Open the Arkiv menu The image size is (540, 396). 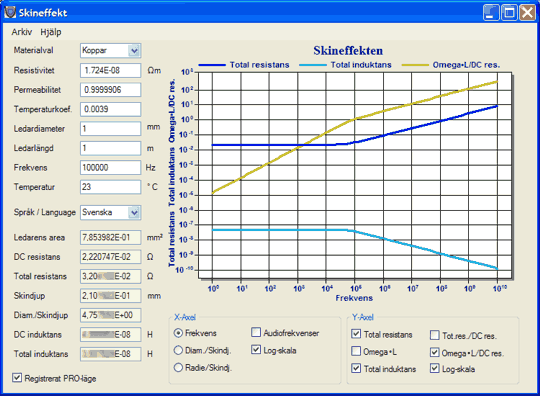(22, 32)
